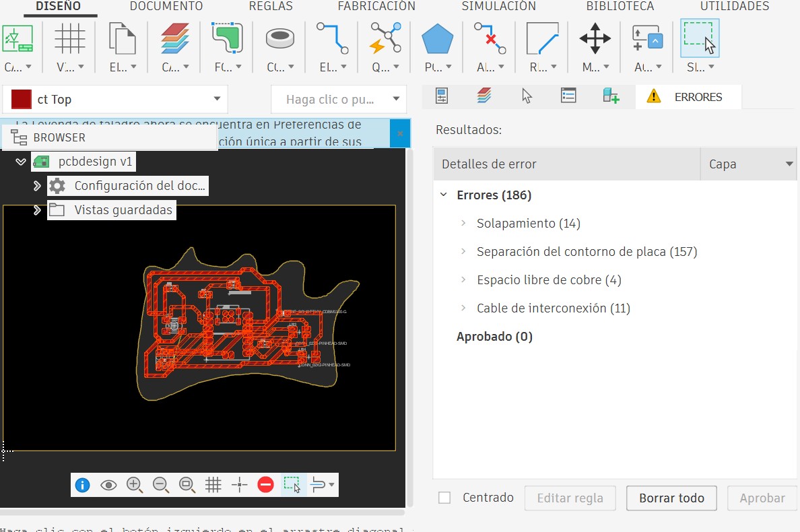Activate the Move tool icon
The height and width of the screenshot is (532, 800).
pyautogui.click(x=595, y=38)
